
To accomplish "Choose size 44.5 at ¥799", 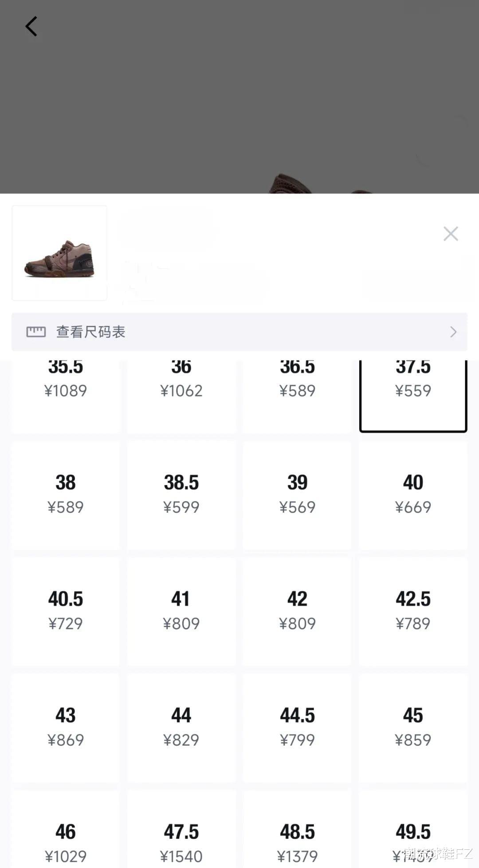I will pyautogui.click(x=297, y=728).
